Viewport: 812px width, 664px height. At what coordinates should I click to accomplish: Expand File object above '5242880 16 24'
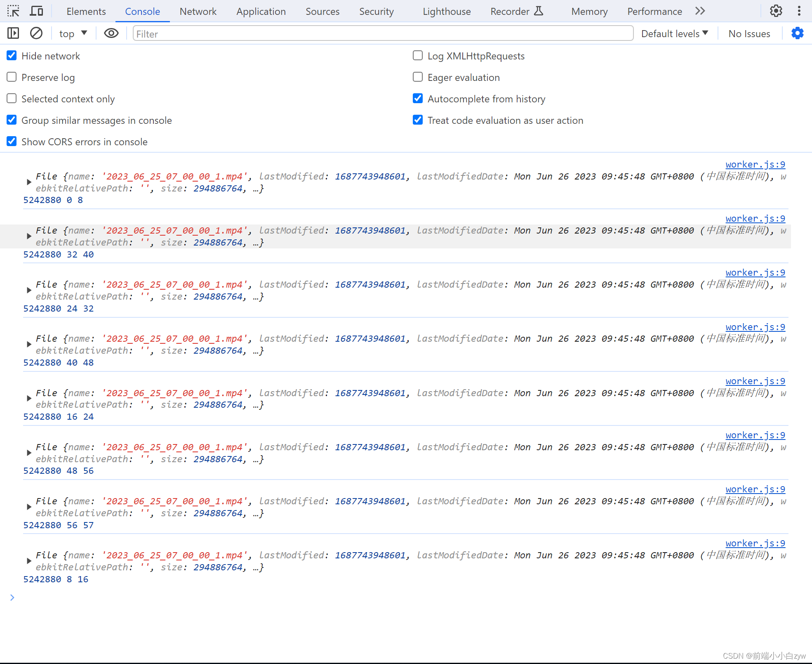(x=28, y=398)
